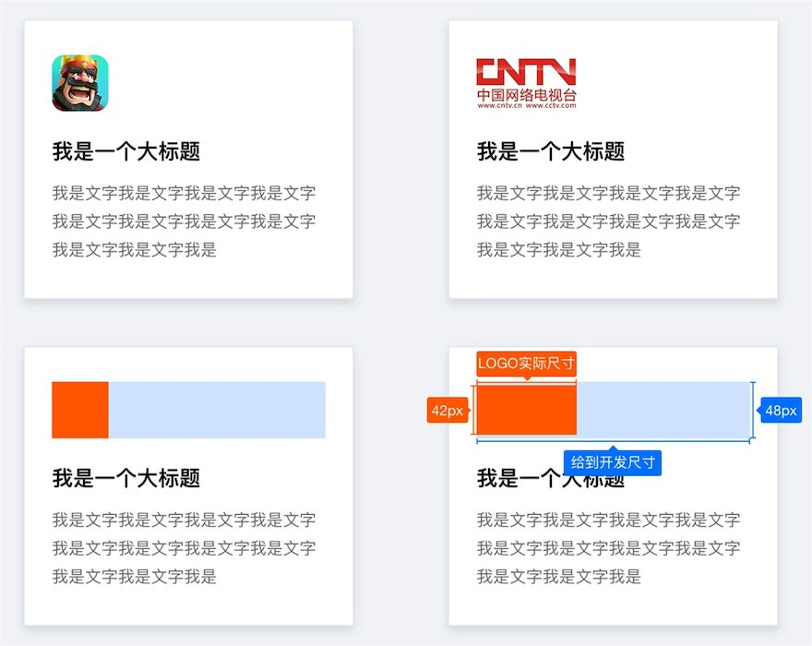This screenshot has height=646, width=812.
Task: Click the paragraph text in bottom-left card
Action: 184,547
